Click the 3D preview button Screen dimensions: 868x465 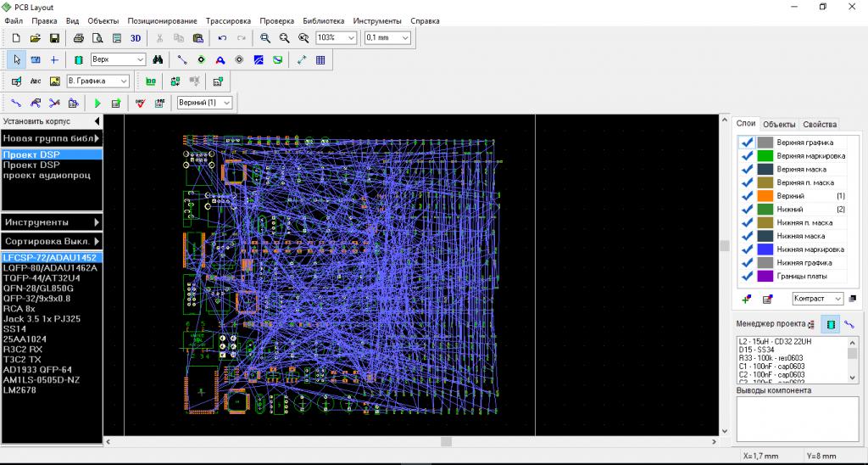tap(136, 38)
